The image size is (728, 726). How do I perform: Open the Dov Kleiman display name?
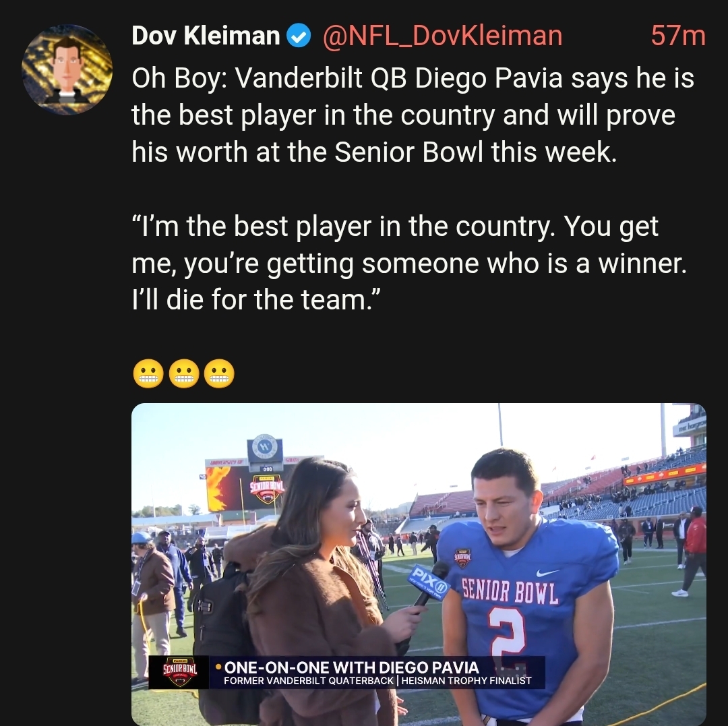pos(206,36)
